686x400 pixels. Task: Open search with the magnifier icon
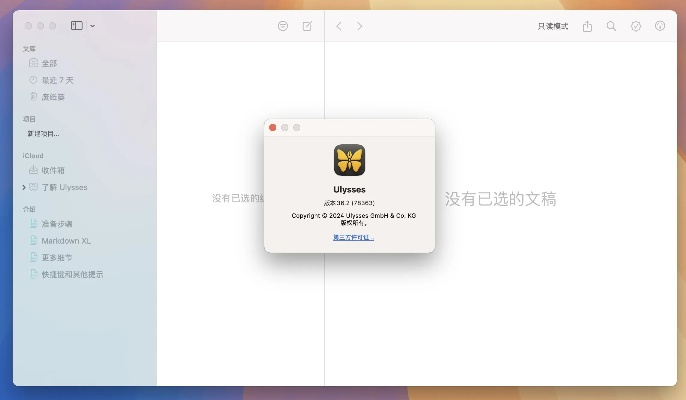pyautogui.click(x=611, y=26)
